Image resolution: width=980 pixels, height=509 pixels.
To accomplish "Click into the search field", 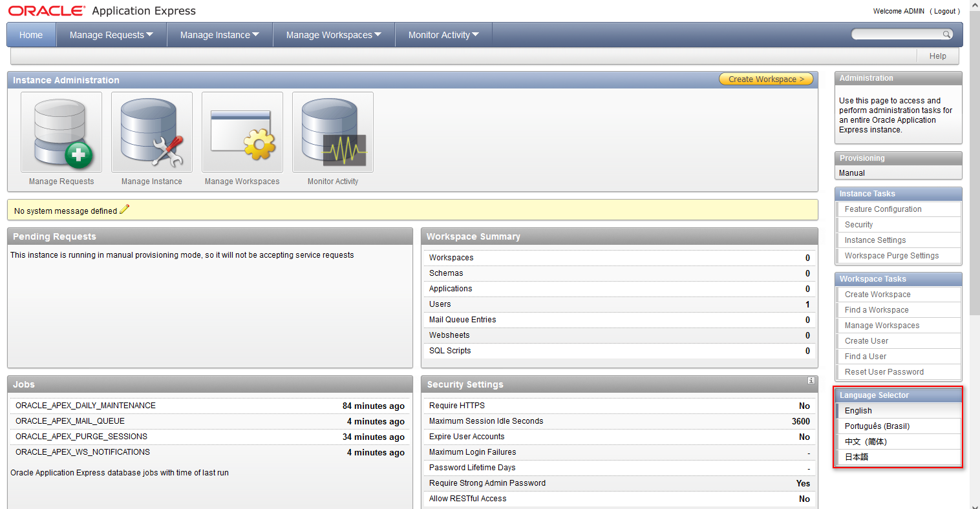I will pos(897,34).
